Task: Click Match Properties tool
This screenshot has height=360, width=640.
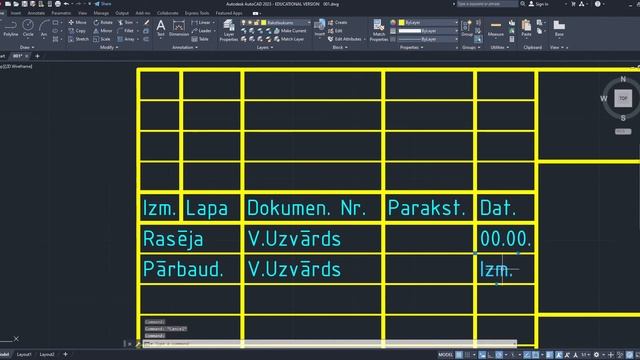Action: pyautogui.click(x=378, y=31)
